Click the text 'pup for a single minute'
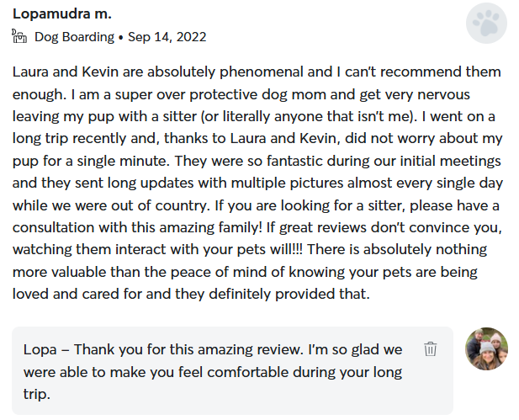 [x=91, y=161]
